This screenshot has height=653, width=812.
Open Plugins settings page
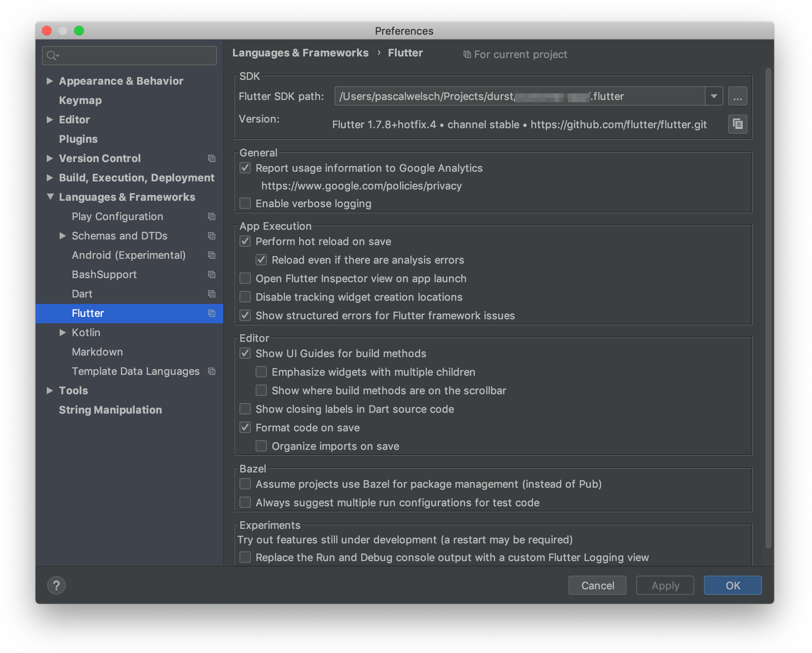click(78, 139)
